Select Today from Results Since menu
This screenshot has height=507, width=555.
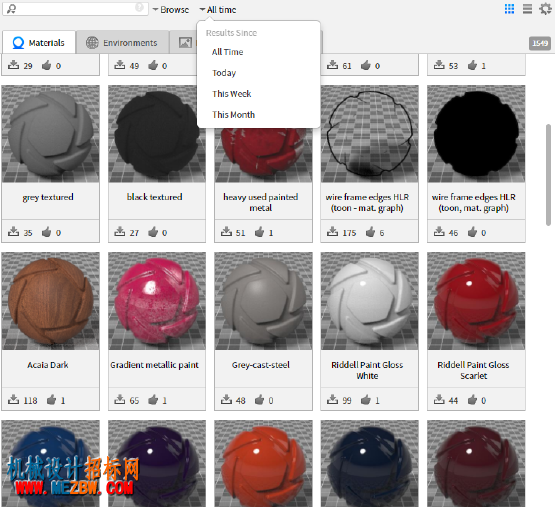tap(224, 73)
